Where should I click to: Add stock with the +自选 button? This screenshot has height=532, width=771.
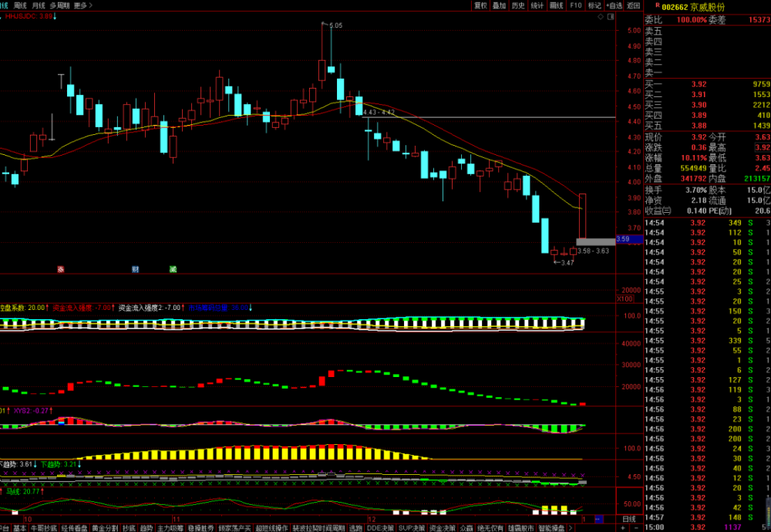(614, 5)
